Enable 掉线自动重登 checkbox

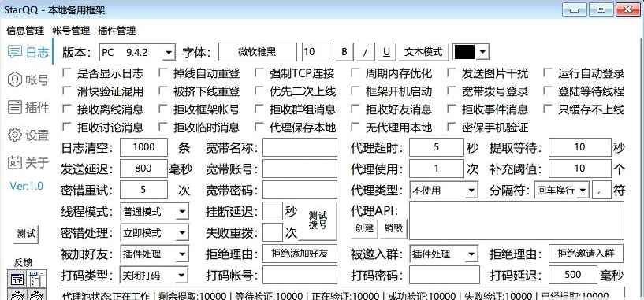pos(162,73)
